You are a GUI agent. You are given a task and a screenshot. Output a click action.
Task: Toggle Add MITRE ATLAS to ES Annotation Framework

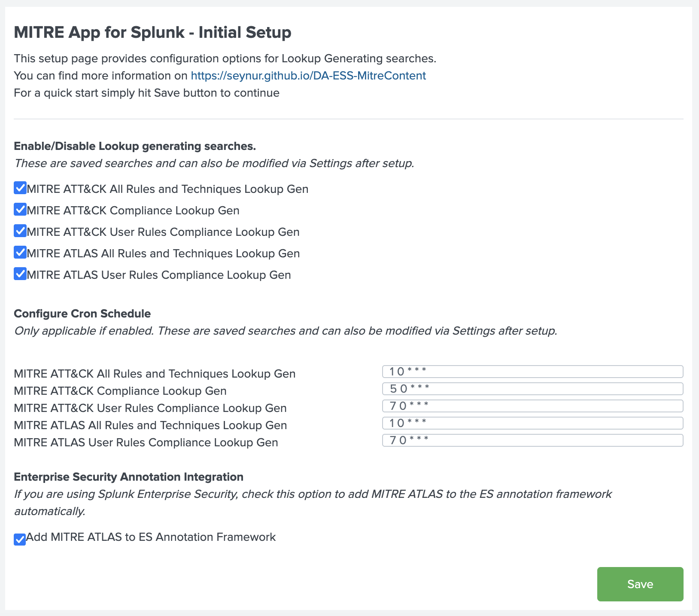pos(20,540)
